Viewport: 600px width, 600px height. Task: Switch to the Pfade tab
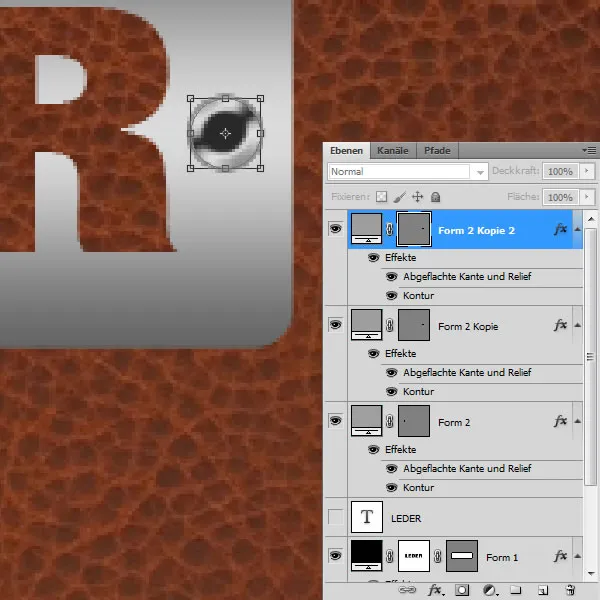point(437,151)
